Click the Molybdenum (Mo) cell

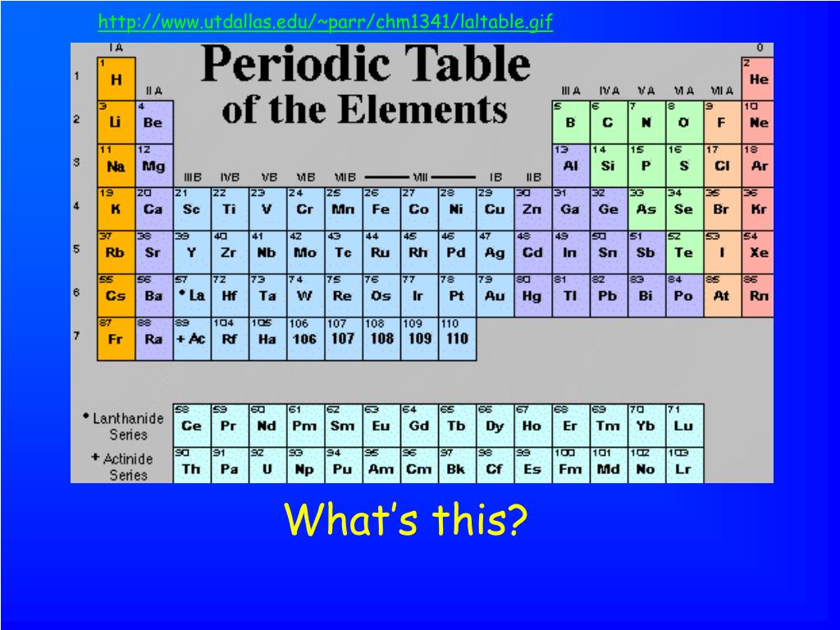306,253
